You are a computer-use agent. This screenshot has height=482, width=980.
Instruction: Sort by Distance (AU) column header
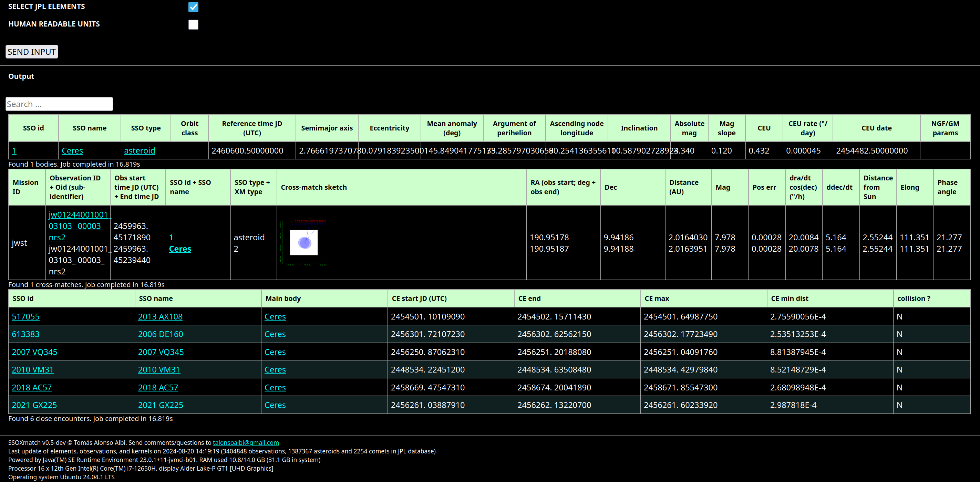(683, 187)
